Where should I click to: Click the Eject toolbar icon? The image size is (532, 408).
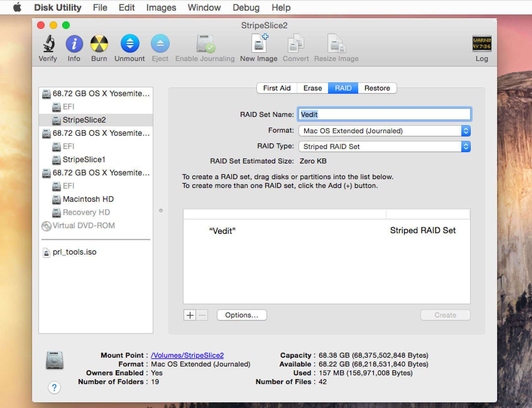160,43
